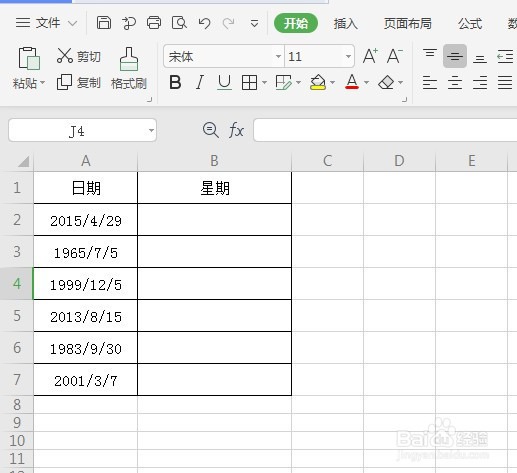Click the fx insert function icon

tap(236, 130)
